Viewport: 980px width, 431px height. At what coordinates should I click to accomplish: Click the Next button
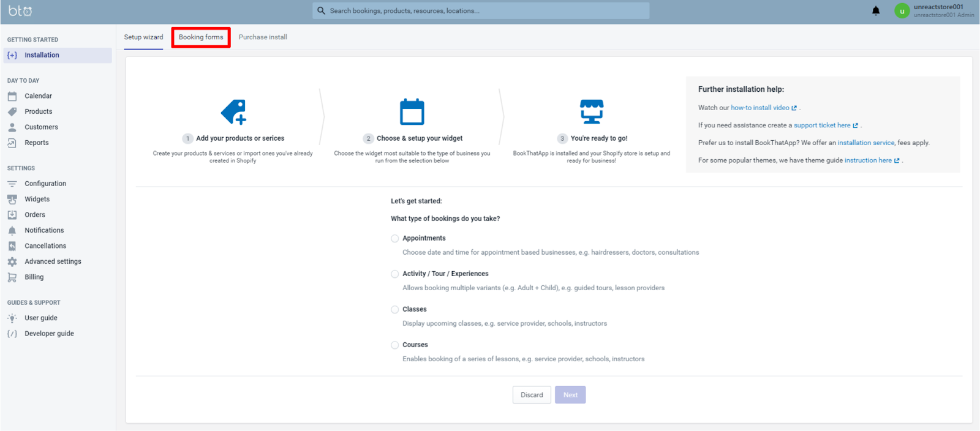click(x=570, y=395)
